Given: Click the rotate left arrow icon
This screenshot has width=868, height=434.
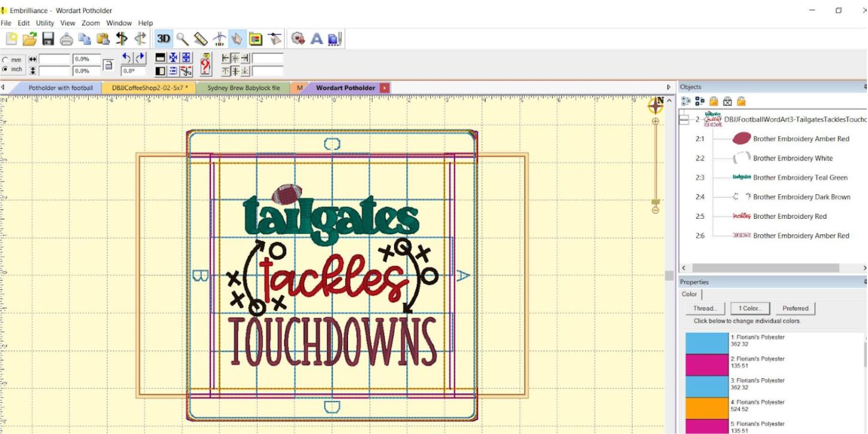Looking at the screenshot, I should pyautogui.click(x=126, y=58).
